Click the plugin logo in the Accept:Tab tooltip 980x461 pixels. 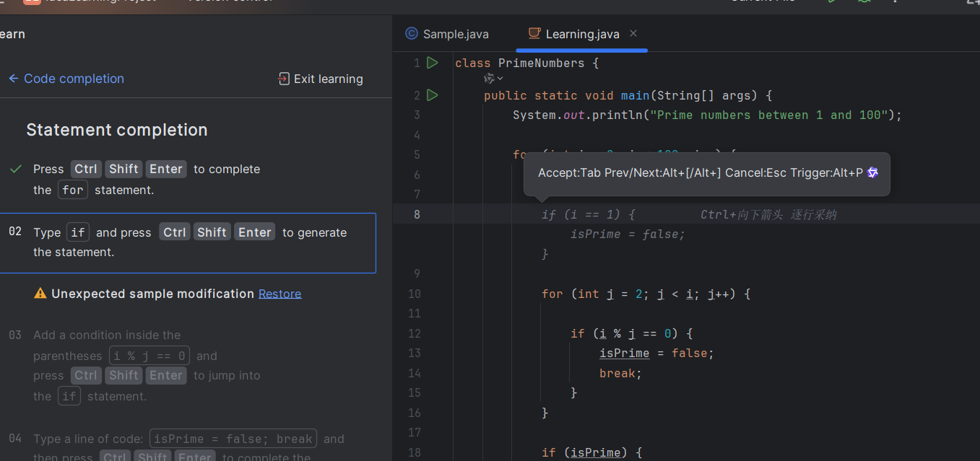pos(872,172)
